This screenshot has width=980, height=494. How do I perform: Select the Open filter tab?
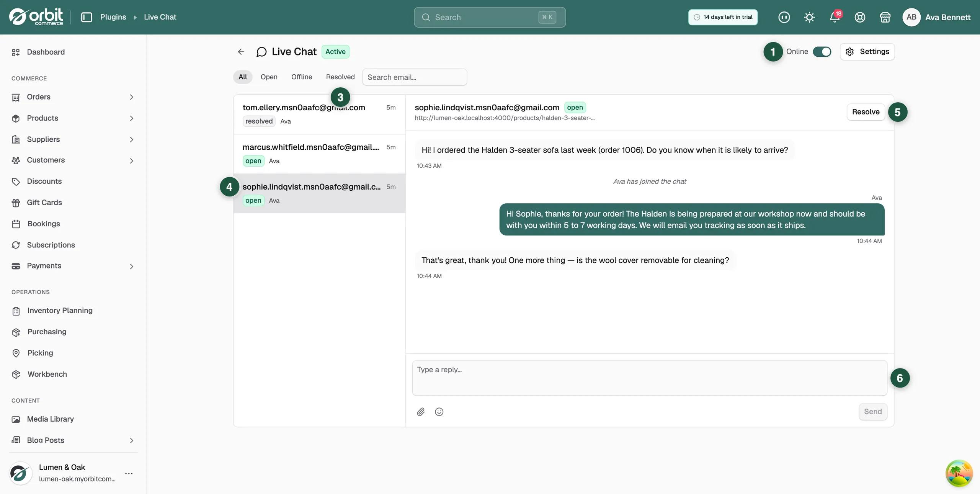269,77
